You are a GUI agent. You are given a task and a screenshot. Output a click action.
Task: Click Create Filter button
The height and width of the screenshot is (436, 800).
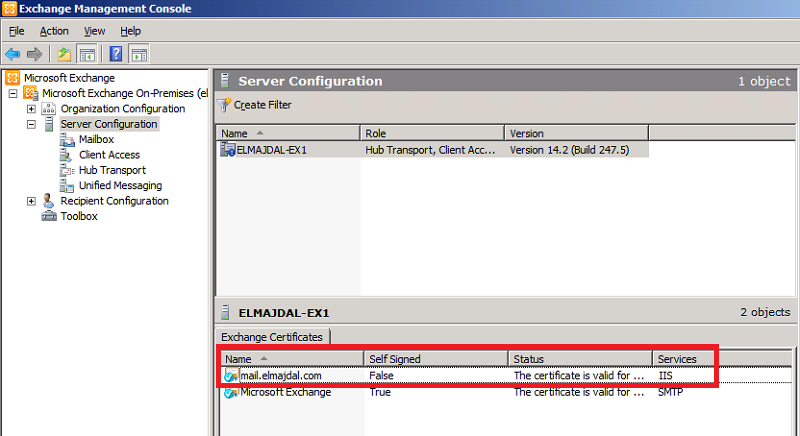click(263, 105)
